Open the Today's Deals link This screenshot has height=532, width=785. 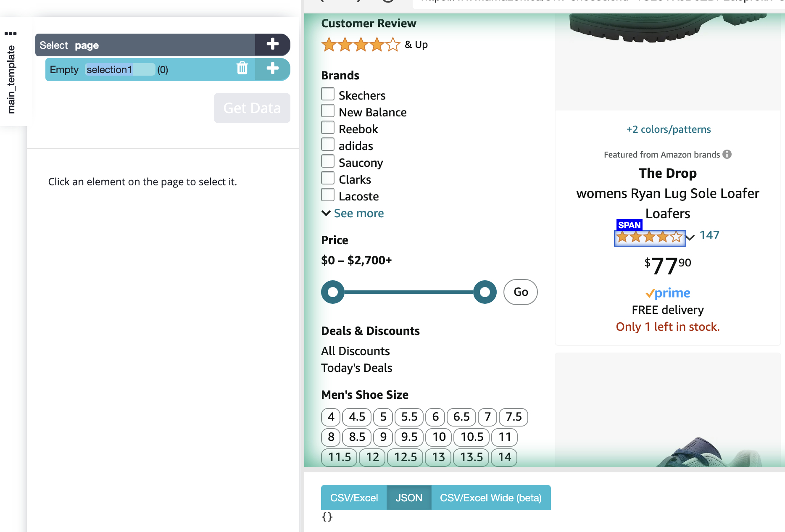(357, 368)
